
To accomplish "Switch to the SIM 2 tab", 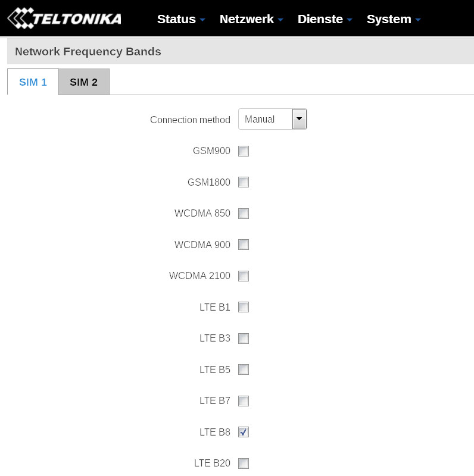I will 83,82.
